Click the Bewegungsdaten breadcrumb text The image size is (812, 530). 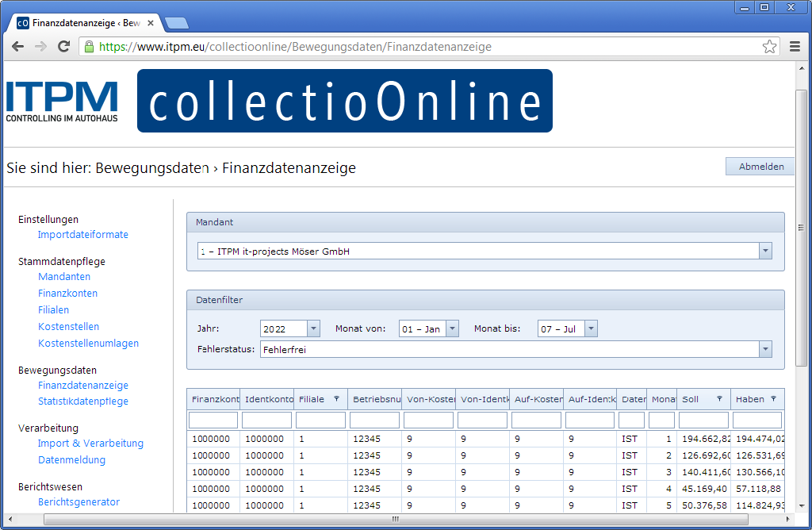coord(152,168)
